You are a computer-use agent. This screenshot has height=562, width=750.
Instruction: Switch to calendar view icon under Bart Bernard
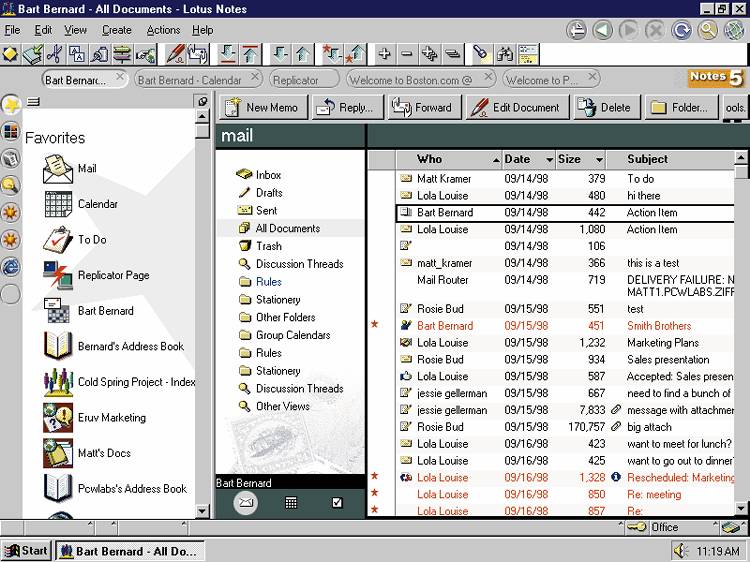(291, 503)
